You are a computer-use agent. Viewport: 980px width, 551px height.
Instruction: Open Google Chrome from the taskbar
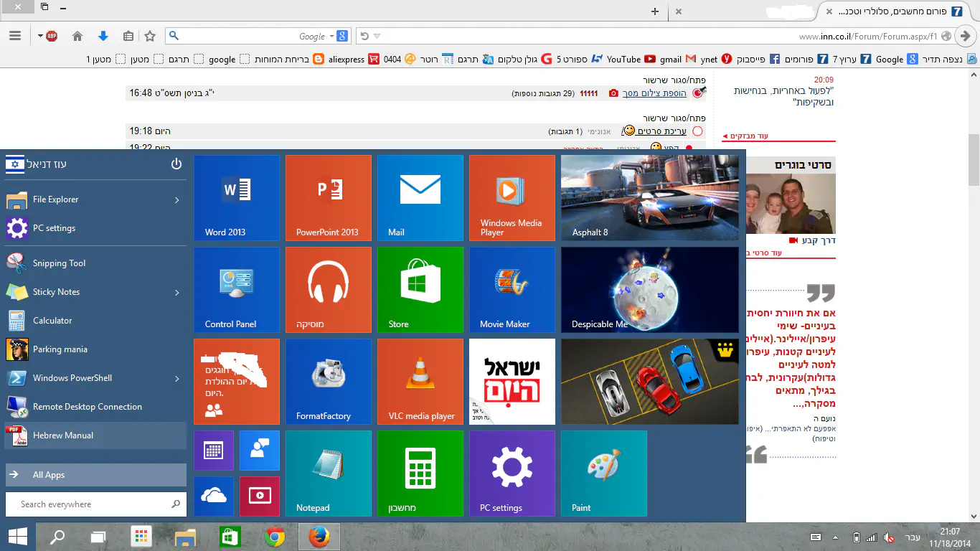tap(273, 537)
